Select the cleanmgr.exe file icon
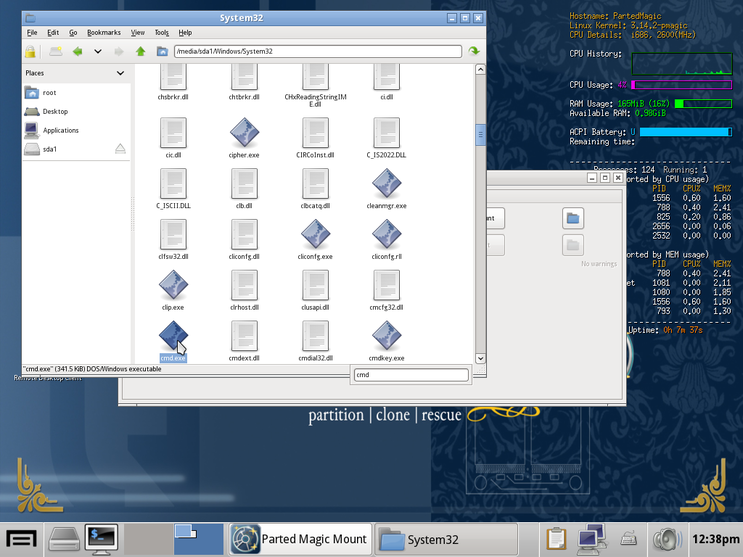Image resolution: width=743 pixels, height=557 pixels. pyautogui.click(x=386, y=184)
